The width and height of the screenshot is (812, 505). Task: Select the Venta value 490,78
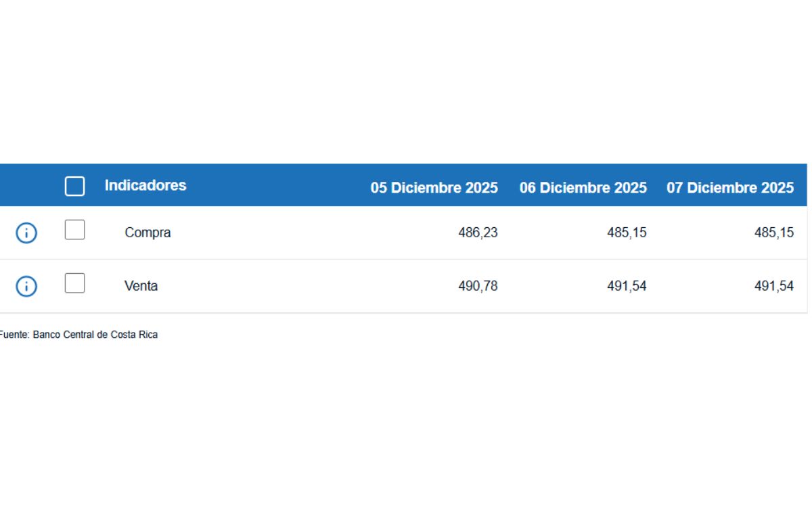pos(478,285)
